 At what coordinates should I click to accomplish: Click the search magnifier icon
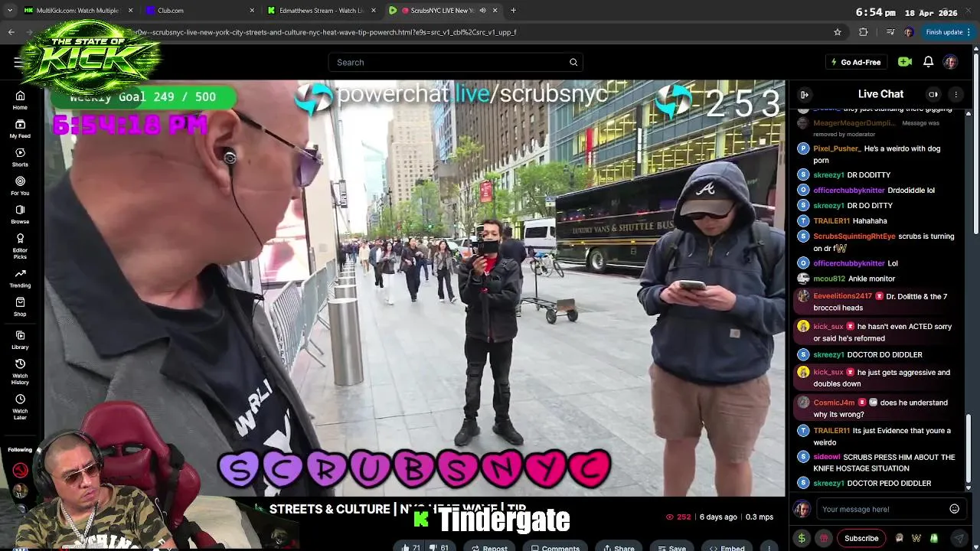573,62
